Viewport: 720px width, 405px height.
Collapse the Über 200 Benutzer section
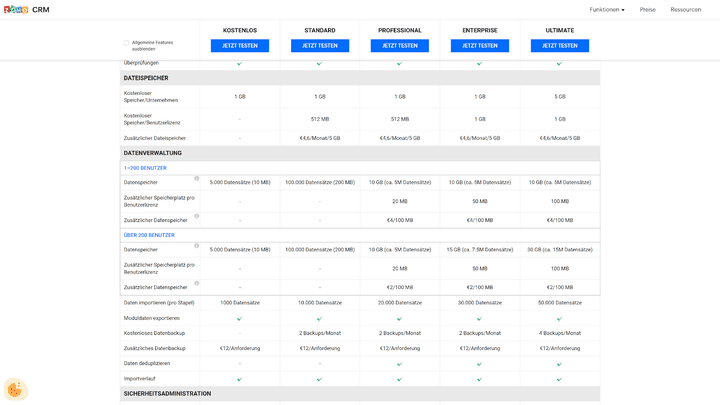click(149, 235)
